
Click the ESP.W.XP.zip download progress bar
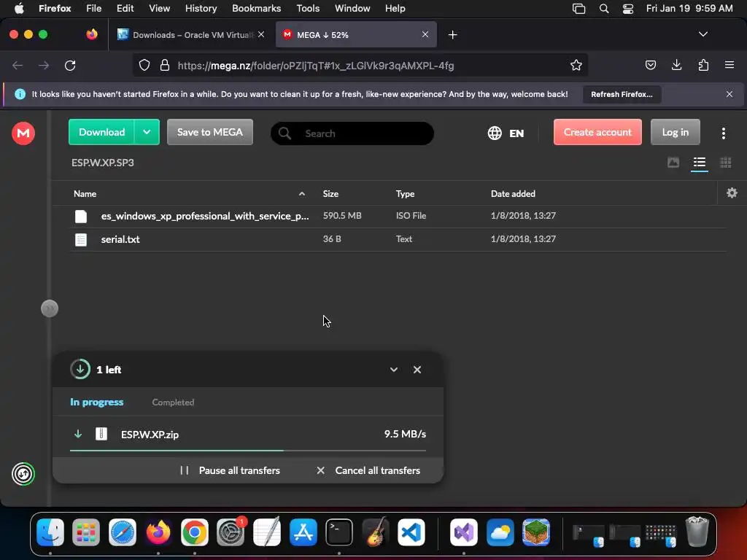(248, 450)
